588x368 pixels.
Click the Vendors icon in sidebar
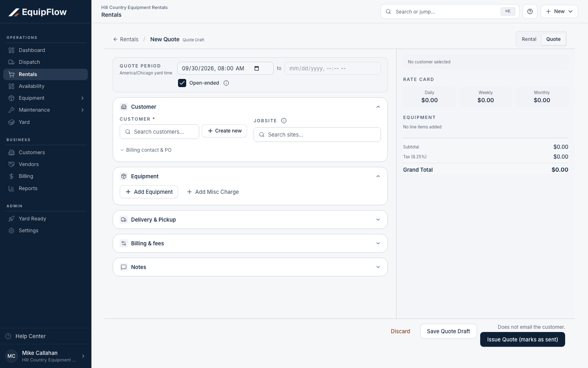pos(11,164)
